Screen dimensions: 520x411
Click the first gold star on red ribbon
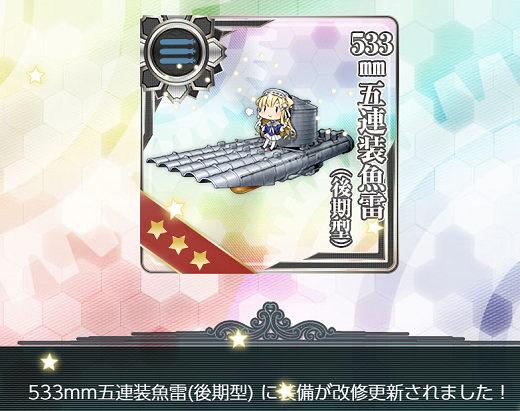coord(156,229)
